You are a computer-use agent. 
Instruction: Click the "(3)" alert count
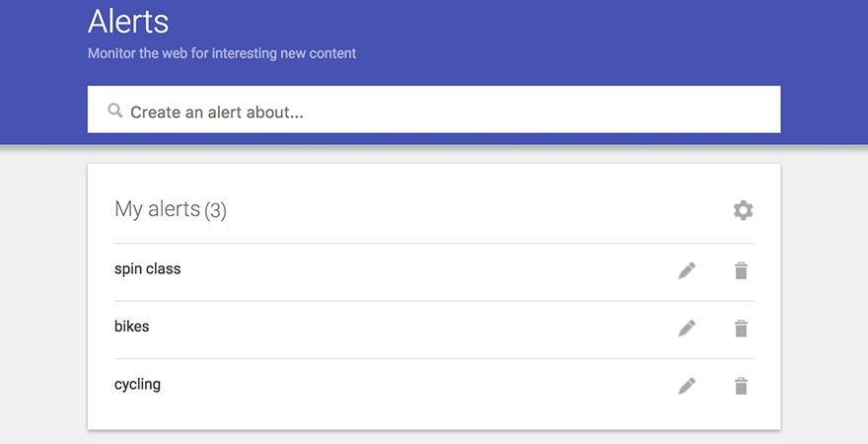click(215, 210)
